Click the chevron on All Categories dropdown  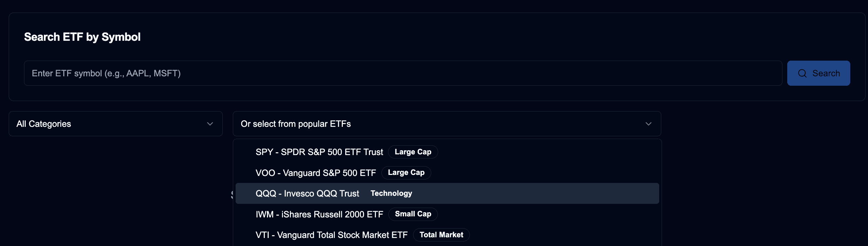[209, 123]
